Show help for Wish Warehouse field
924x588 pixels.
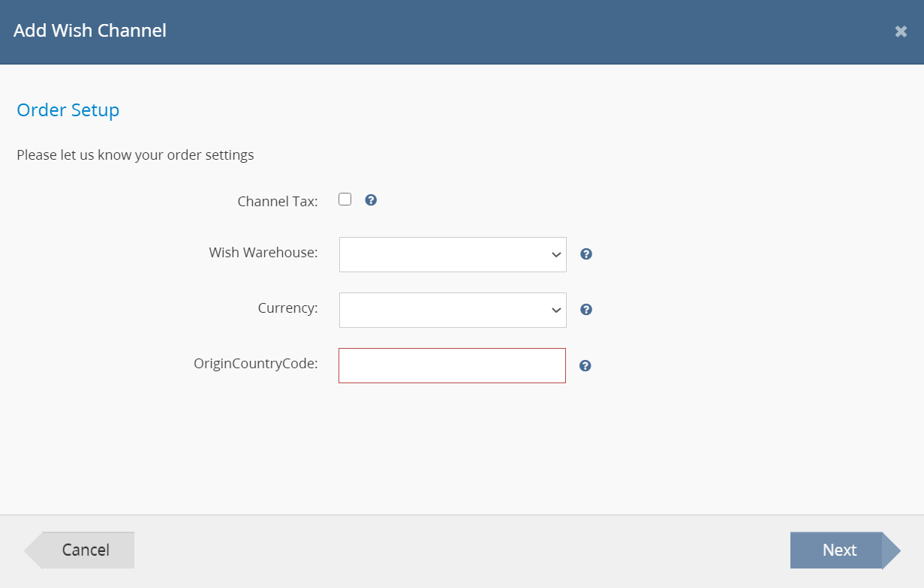(586, 254)
